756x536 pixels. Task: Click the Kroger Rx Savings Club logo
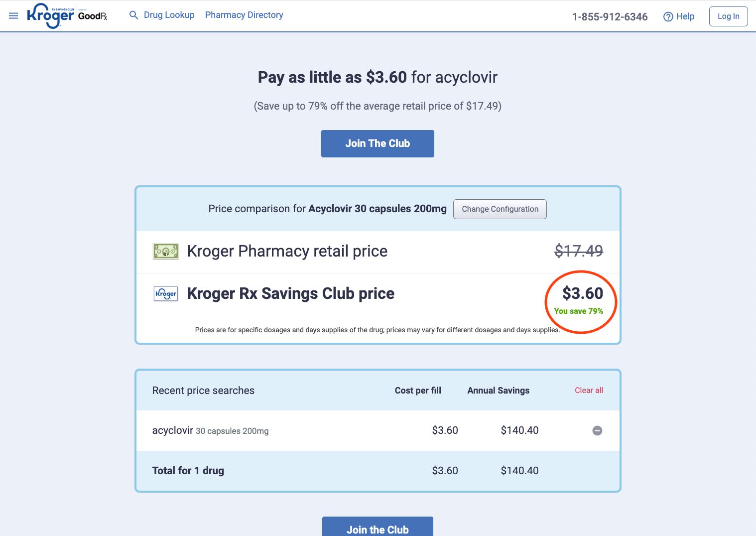(x=50, y=16)
